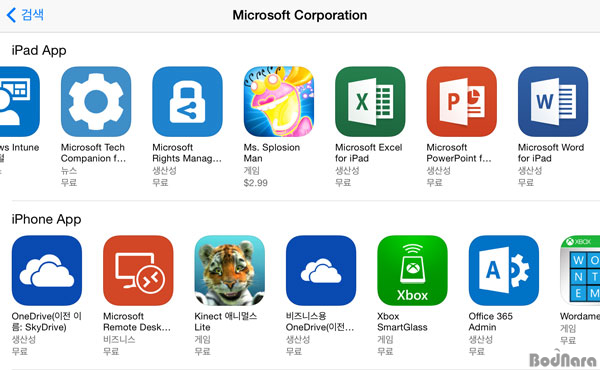The image size is (600, 370).
Task: Open the Microsoft Tech Companion gear icon
Action: 96,102
